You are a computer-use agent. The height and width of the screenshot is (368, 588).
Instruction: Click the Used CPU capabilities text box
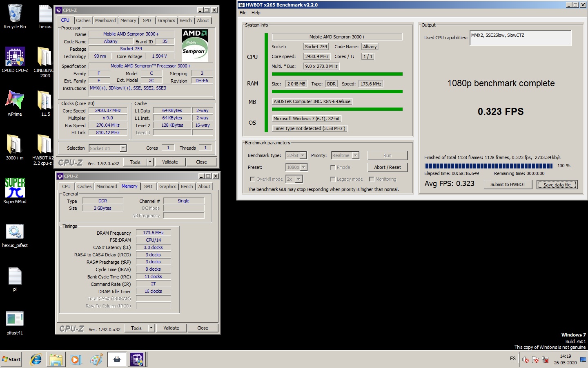520,38
